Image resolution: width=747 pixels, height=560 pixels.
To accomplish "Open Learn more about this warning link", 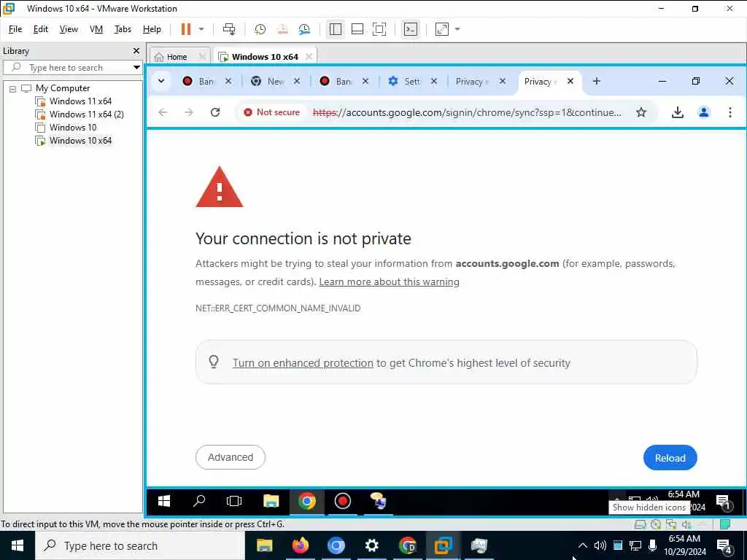I will pos(390,282).
